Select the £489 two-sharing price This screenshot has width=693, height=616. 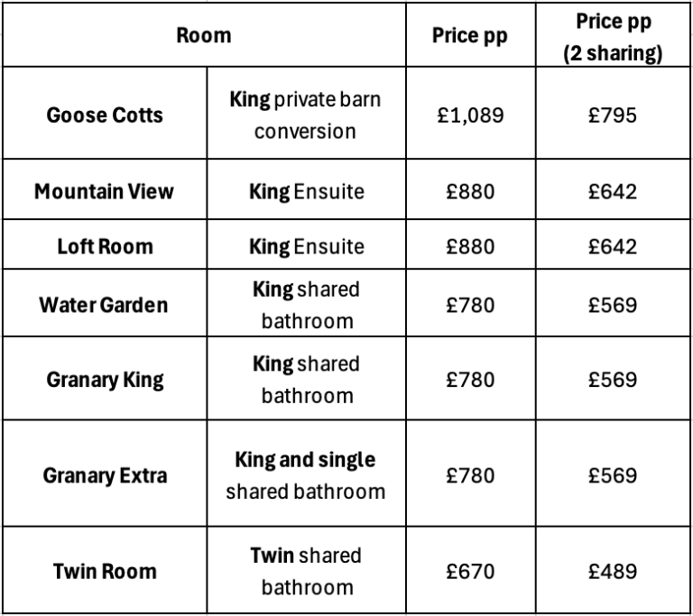(x=612, y=571)
